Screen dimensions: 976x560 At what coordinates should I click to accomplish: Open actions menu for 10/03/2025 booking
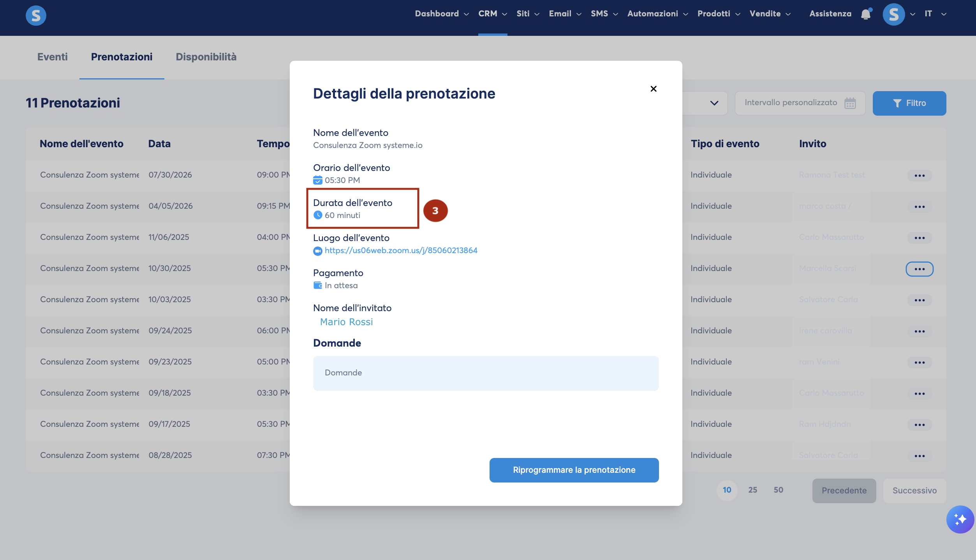point(920,300)
